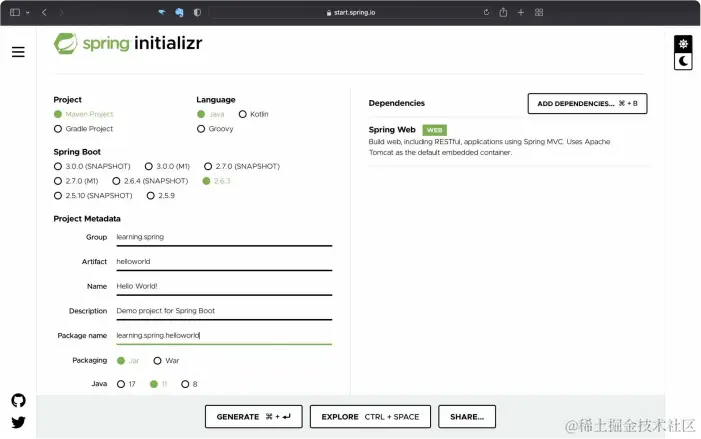Open a new tab
701x439 pixels.
[x=521, y=13]
